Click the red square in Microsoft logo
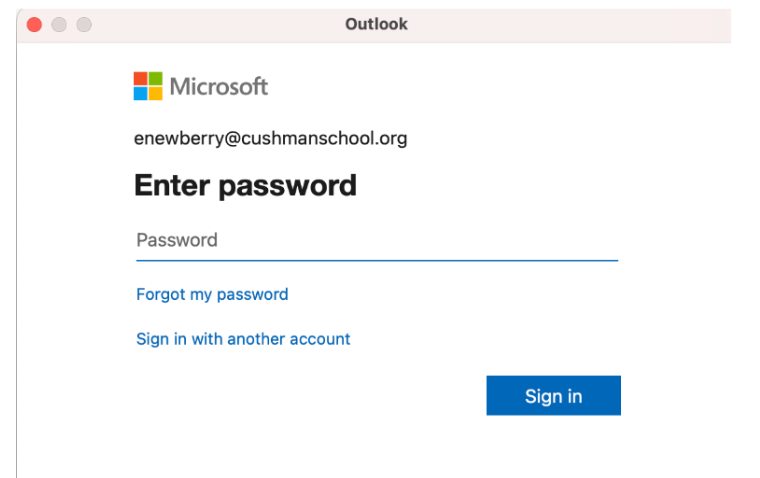The image size is (760, 478). coord(141,79)
